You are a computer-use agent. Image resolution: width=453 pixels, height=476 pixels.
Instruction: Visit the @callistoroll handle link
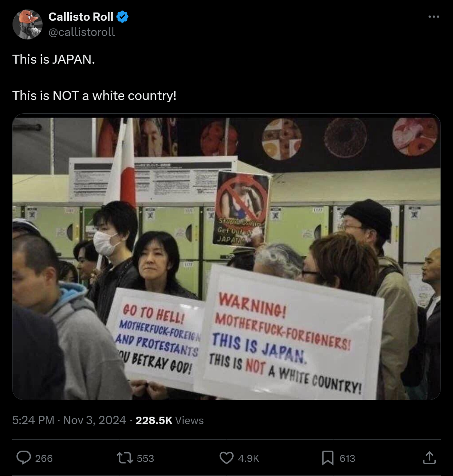(82, 32)
